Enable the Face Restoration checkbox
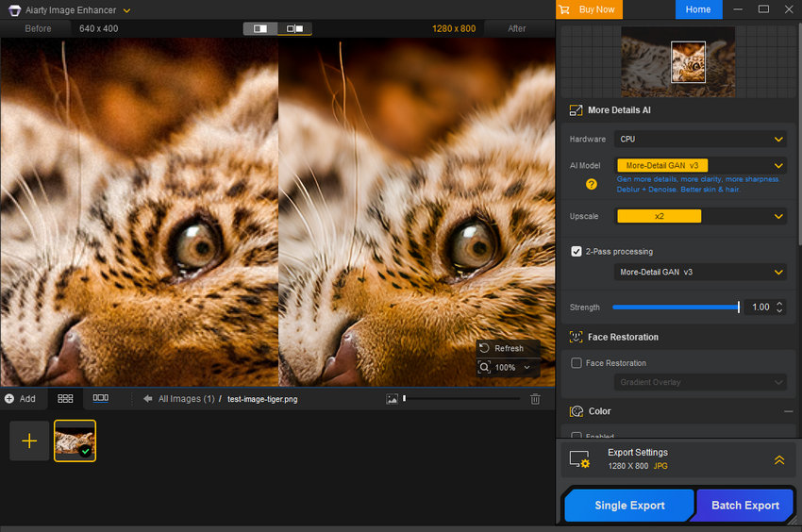The image size is (802, 532). click(x=576, y=363)
